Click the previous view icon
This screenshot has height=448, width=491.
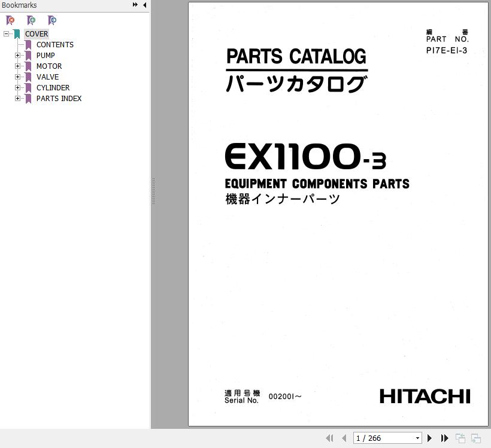coord(460,438)
